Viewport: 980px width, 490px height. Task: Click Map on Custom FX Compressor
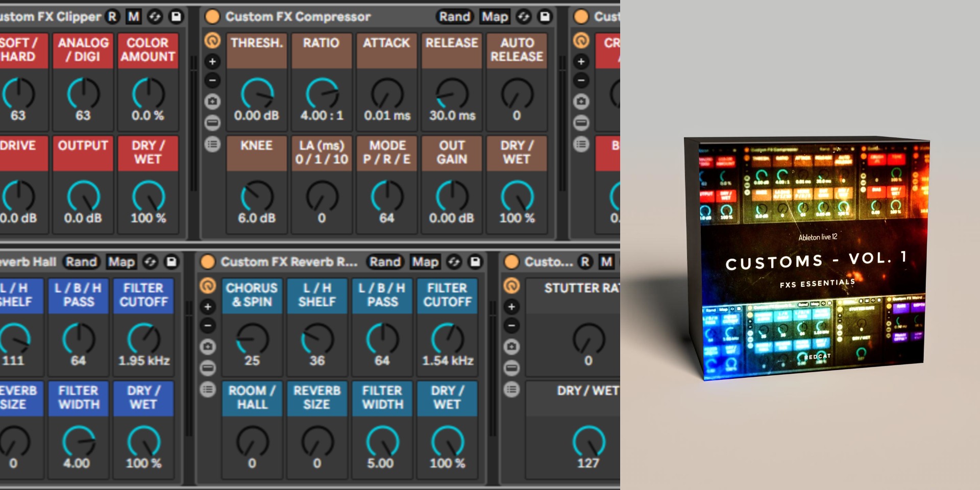[495, 17]
